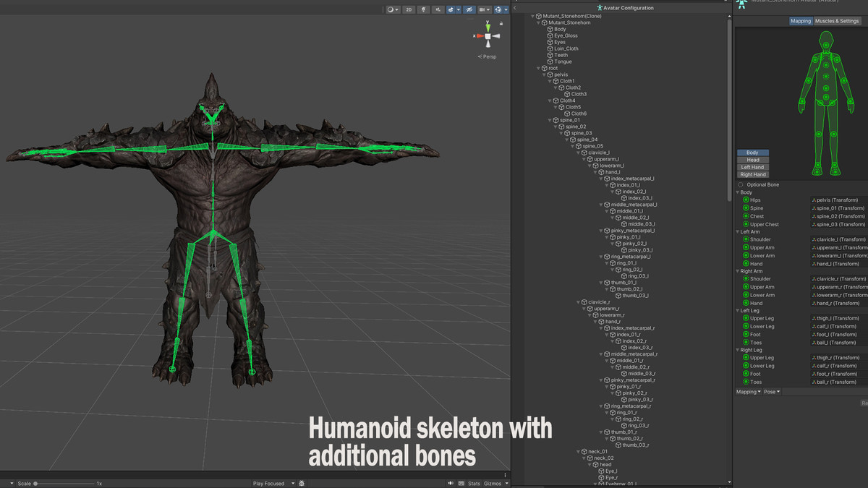The height and width of the screenshot is (488, 868).
Task: Select the Left Hand mapping view
Action: (752, 167)
